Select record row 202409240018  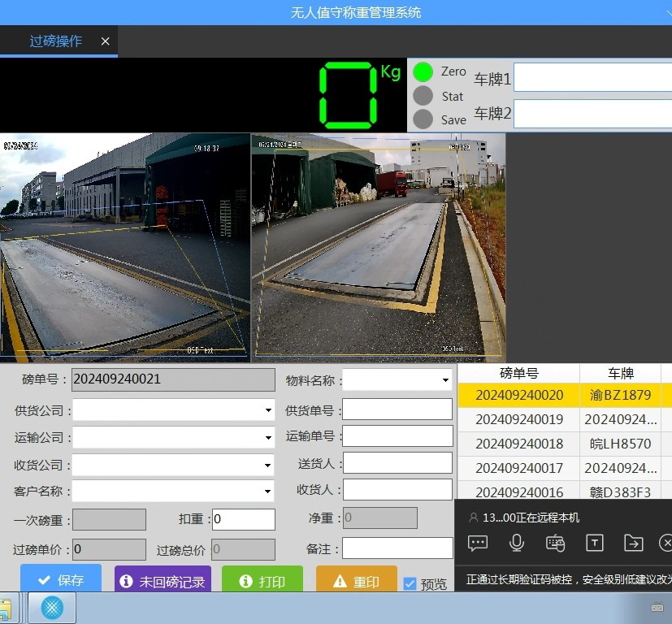tap(518, 444)
